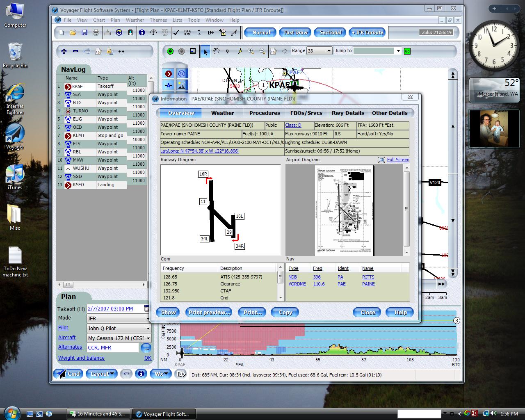Click the Help button in Information dialog
Viewport: 525px width, 420px height.
[400, 312]
